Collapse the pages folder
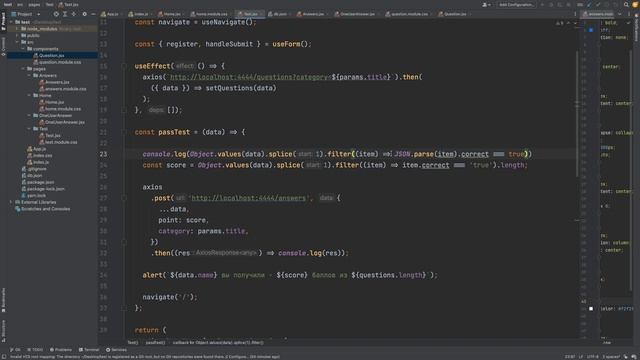 click(x=23, y=69)
